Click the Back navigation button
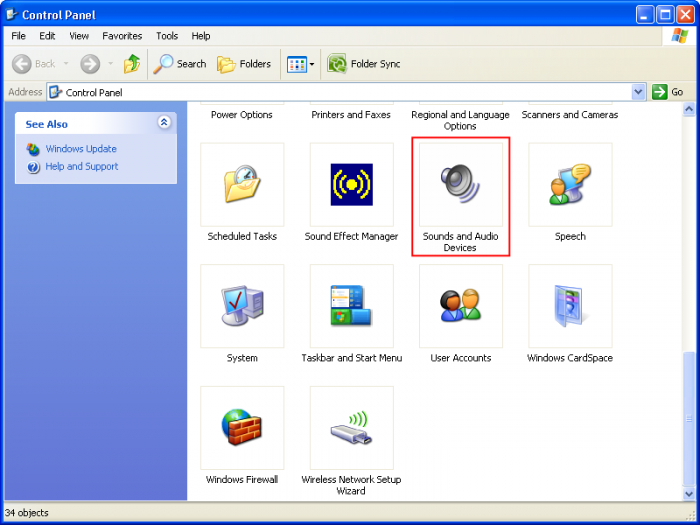This screenshot has width=700, height=525. click(x=33, y=64)
